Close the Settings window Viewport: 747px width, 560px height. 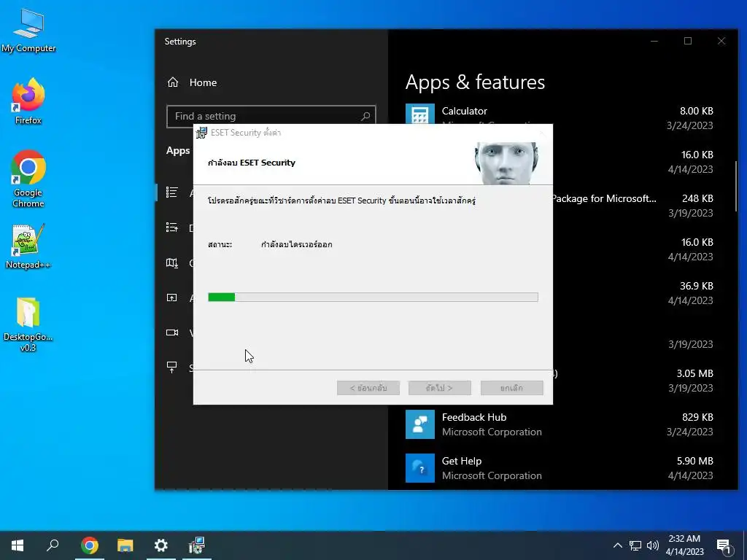point(721,41)
